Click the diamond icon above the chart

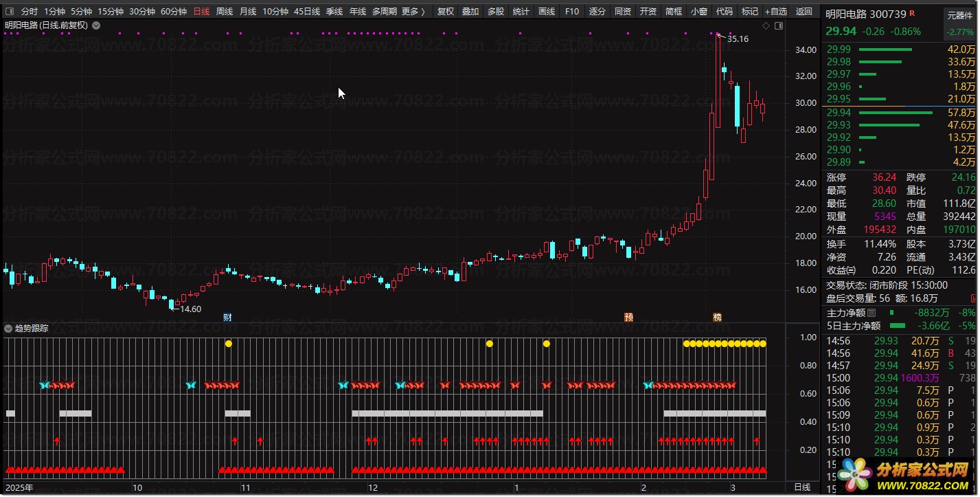pyautogui.click(x=766, y=25)
